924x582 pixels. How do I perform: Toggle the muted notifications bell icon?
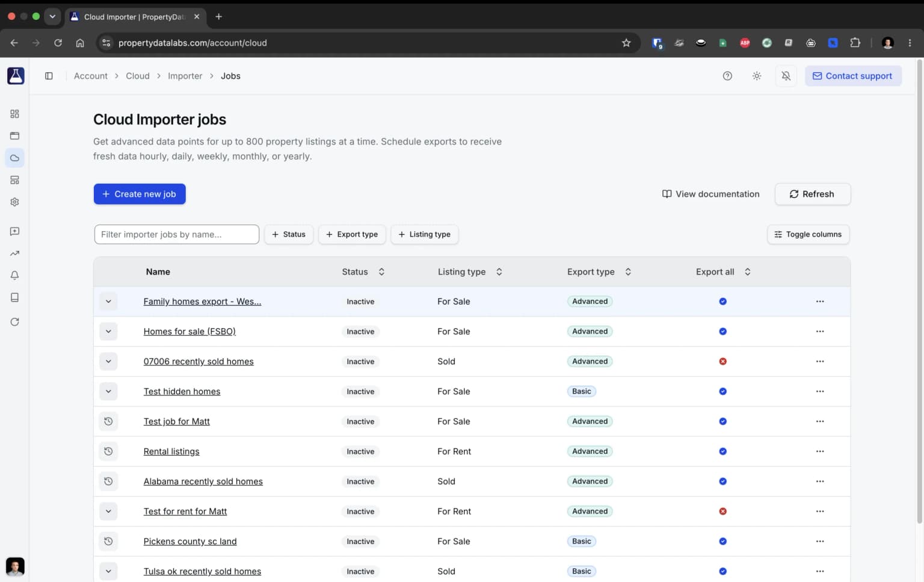click(x=786, y=76)
